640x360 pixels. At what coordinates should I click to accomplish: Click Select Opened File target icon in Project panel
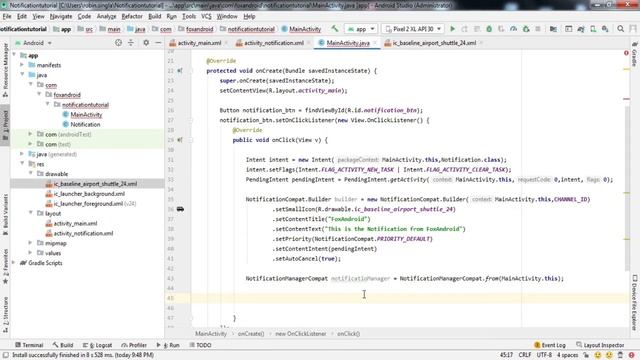tap(118, 42)
